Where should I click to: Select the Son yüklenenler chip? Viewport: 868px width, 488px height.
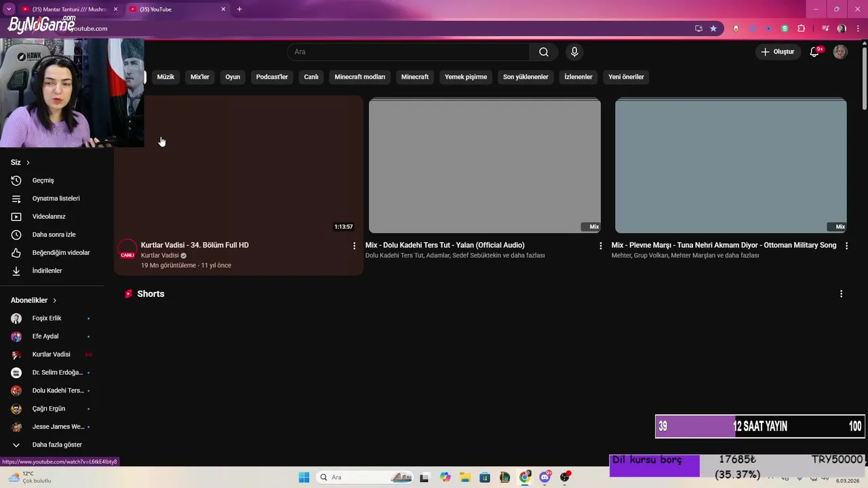(x=526, y=77)
